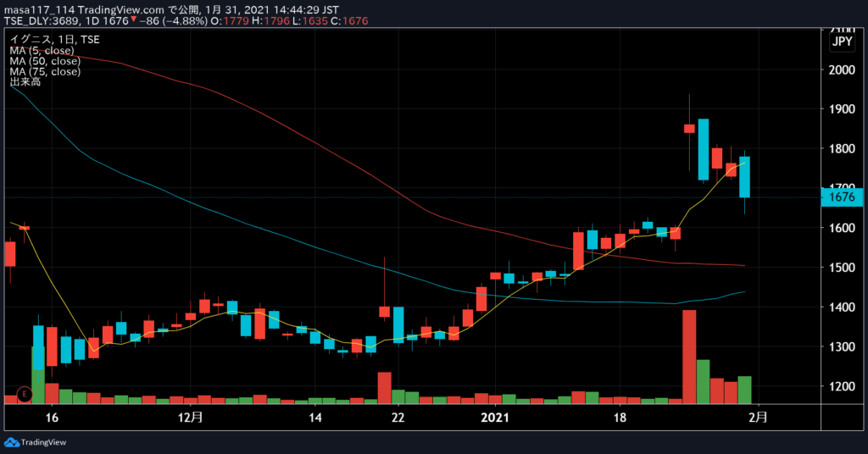Image resolution: width=868 pixels, height=454 pixels.
Task: Click the date label 22 on time axis
Action: click(398, 418)
